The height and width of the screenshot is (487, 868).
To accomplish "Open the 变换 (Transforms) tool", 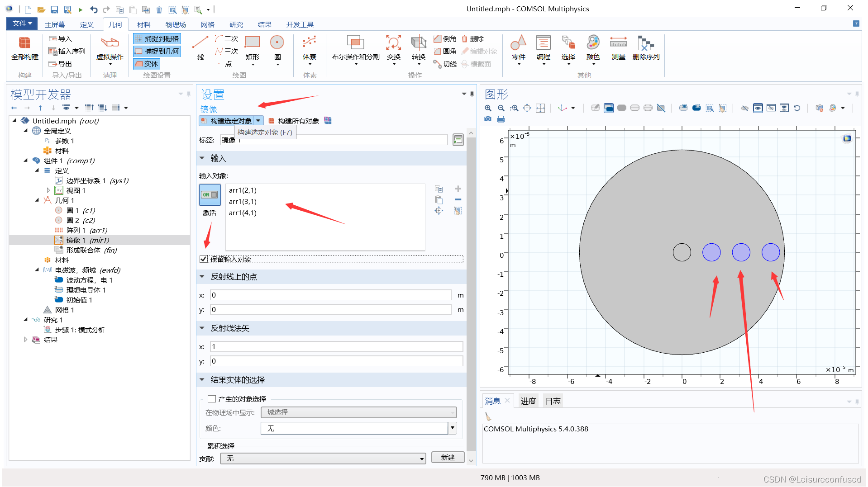I will [x=394, y=50].
